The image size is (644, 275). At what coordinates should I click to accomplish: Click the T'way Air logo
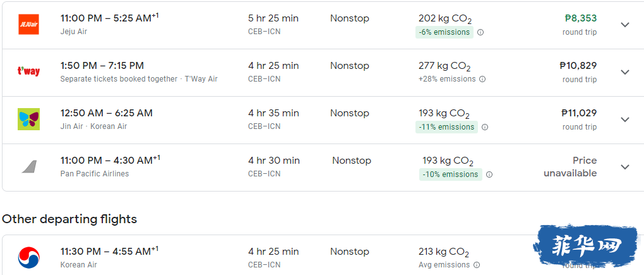(29, 71)
